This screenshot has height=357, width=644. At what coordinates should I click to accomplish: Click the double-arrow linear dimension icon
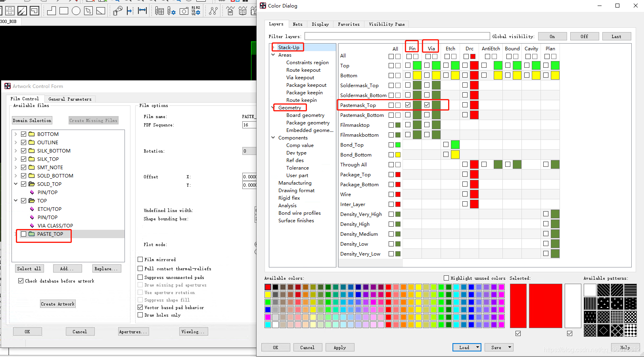142,11
